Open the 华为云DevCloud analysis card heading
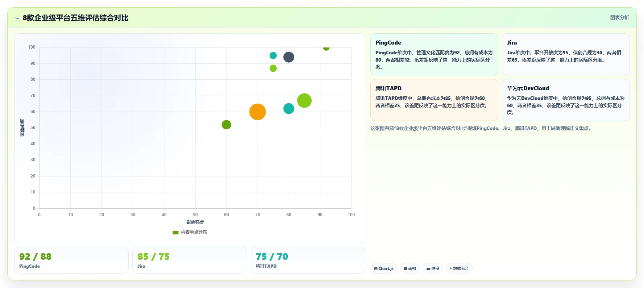Screen dimensions: 644x288 (528, 88)
